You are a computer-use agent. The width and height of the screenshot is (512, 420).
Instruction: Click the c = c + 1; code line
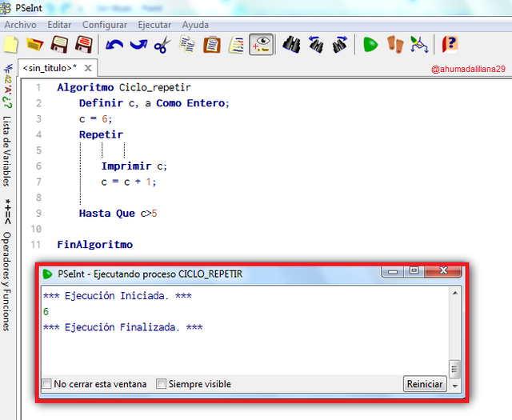129,182
